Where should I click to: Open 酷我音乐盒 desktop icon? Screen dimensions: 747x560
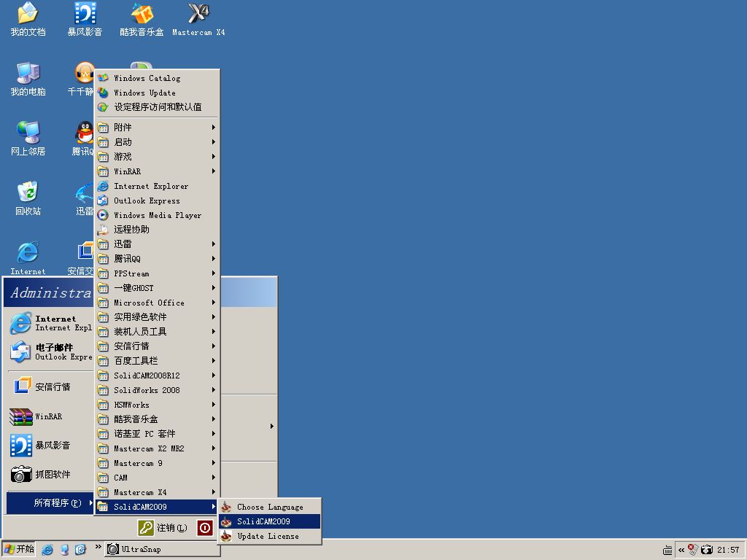pyautogui.click(x=142, y=19)
